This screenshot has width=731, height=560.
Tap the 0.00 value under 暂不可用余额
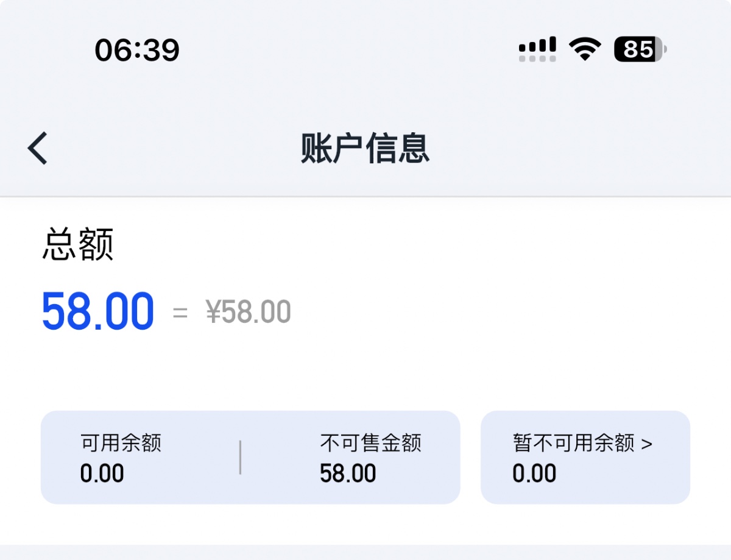point(534,473)
